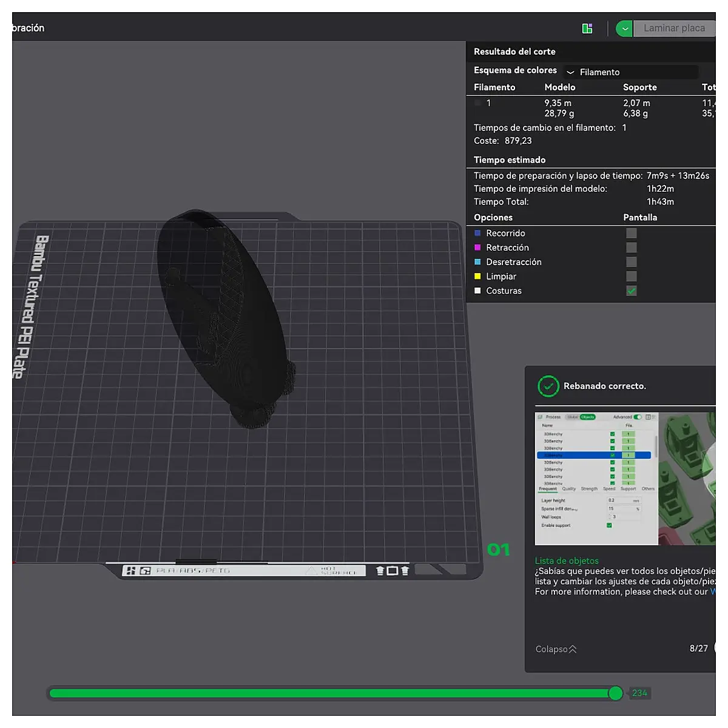Click the cost value 879,23

point(518,141)
